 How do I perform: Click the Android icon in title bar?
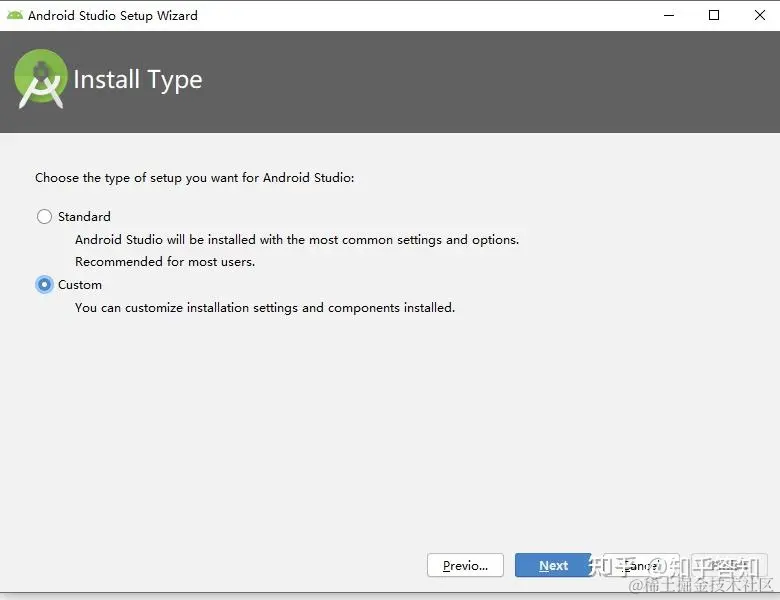pos(14,15)
